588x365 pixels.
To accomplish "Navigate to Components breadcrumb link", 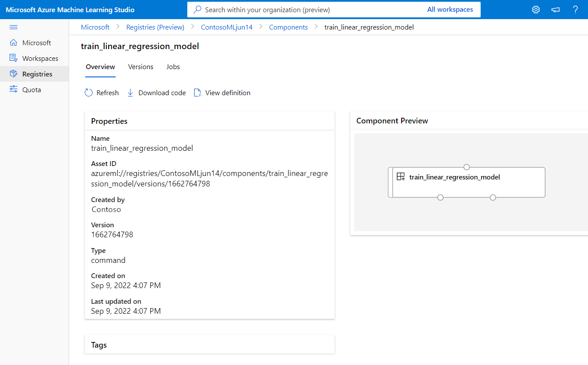I will click(x=288, y=27).
